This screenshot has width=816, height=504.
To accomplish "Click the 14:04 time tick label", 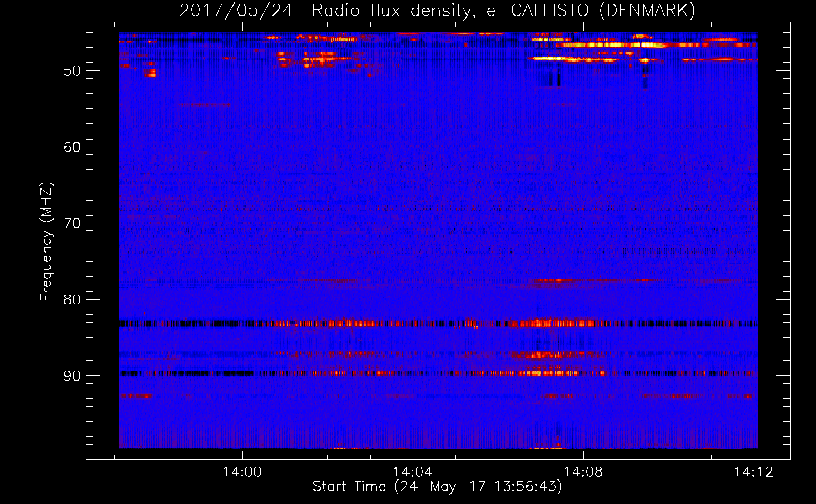I will (413, 472).
